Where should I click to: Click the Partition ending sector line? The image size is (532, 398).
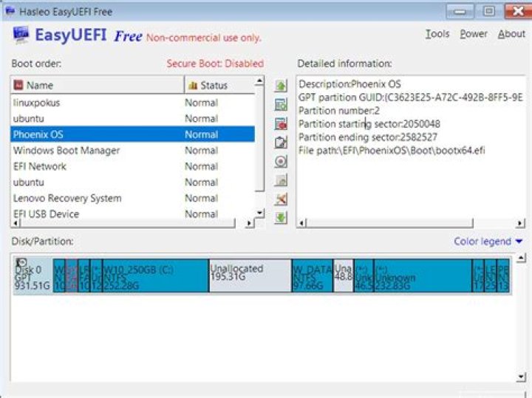368,137
